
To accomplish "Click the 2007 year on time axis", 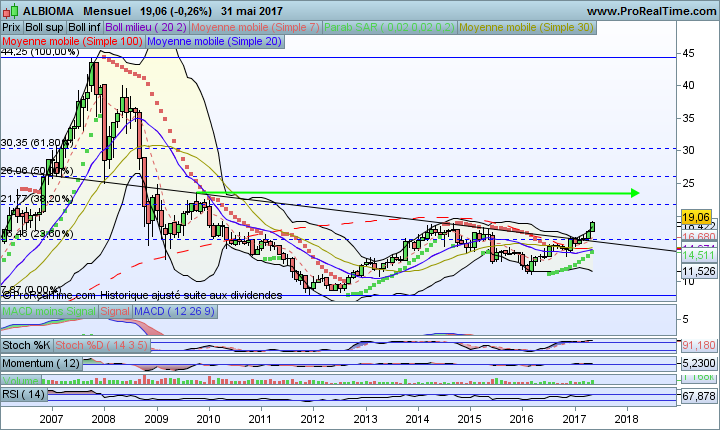I will point(51,419).
